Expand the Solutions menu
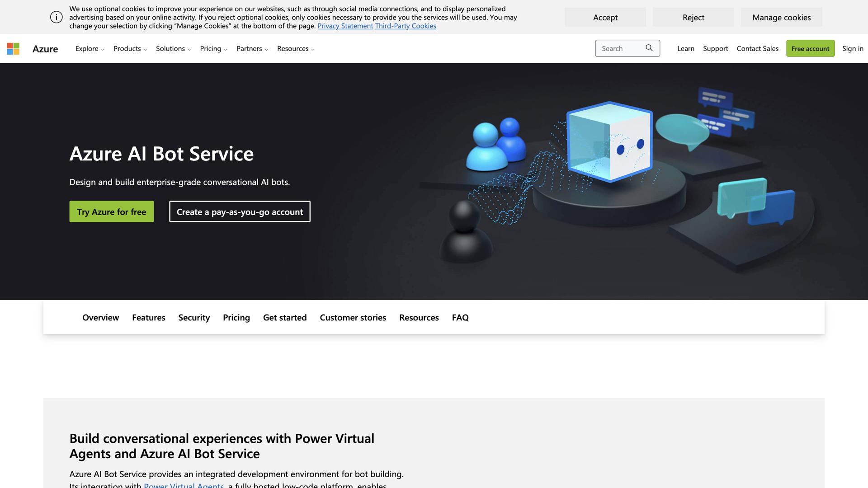This screenshot has width=868, height=488. click(x=173, y=48)
